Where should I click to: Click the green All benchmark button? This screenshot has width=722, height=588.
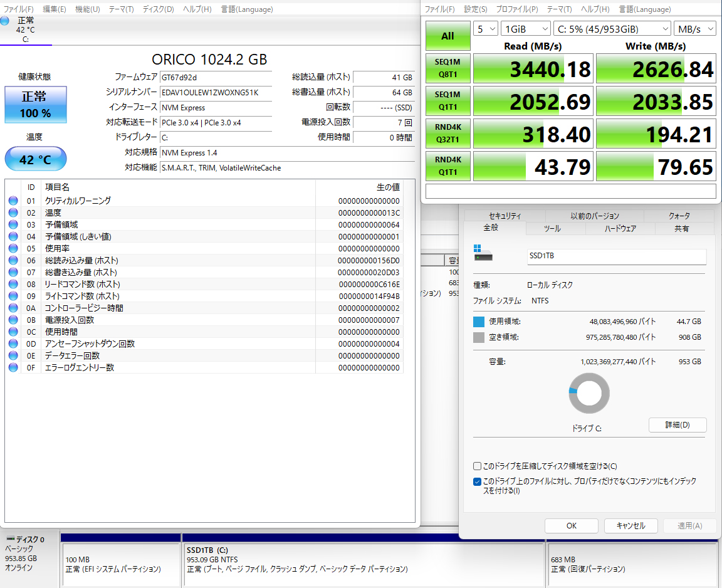[x=447, y=36]
